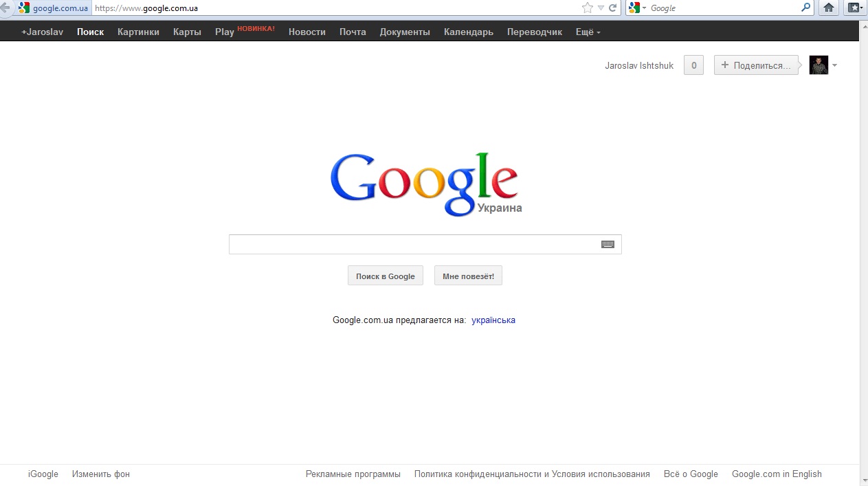Expand the Ещё menu in top bar

(588, 32)
